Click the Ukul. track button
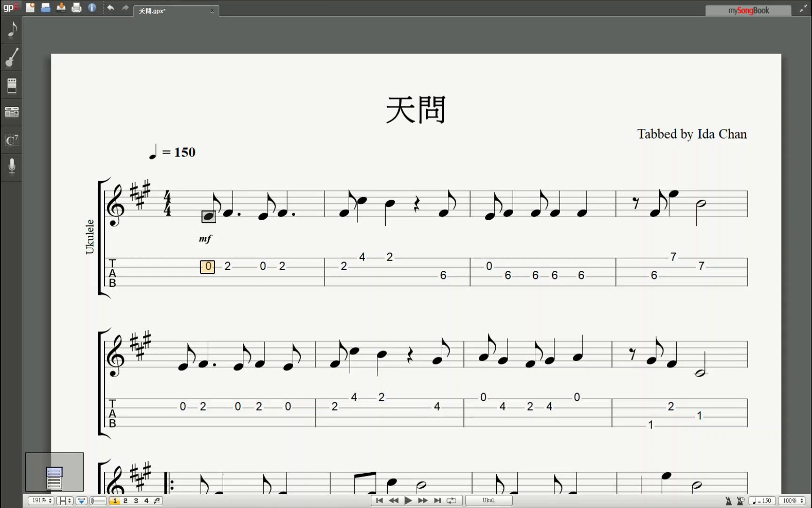Screen dimensions: 812x508 click(489, 500)
